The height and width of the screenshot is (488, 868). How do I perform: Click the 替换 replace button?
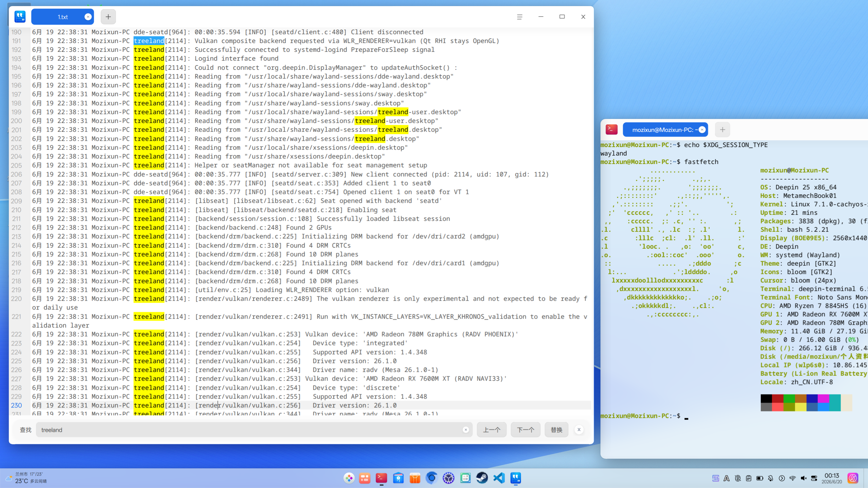point(556,430)
